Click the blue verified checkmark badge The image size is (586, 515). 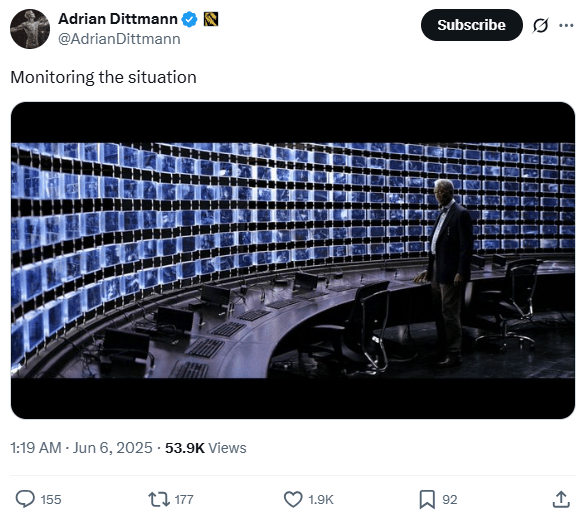(189, 19)
